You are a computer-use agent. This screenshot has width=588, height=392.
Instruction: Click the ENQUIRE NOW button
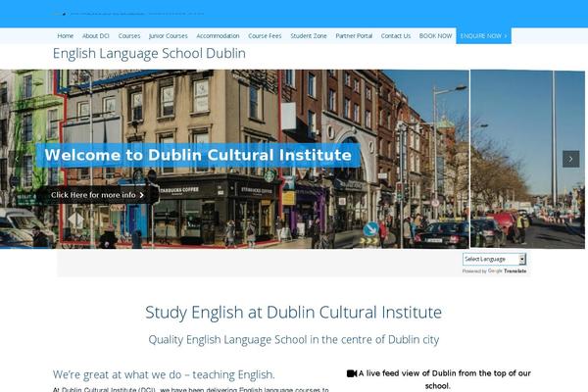point(483,36)
